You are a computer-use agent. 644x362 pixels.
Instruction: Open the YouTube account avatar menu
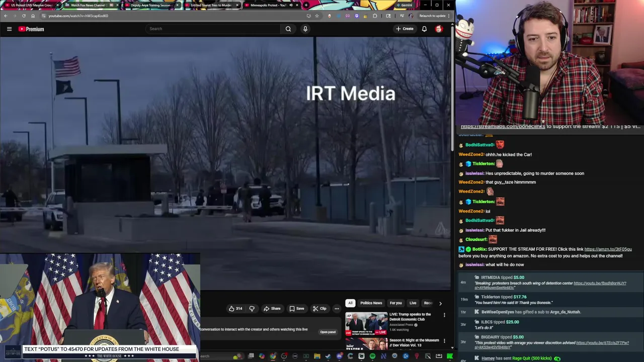point(439,29)
